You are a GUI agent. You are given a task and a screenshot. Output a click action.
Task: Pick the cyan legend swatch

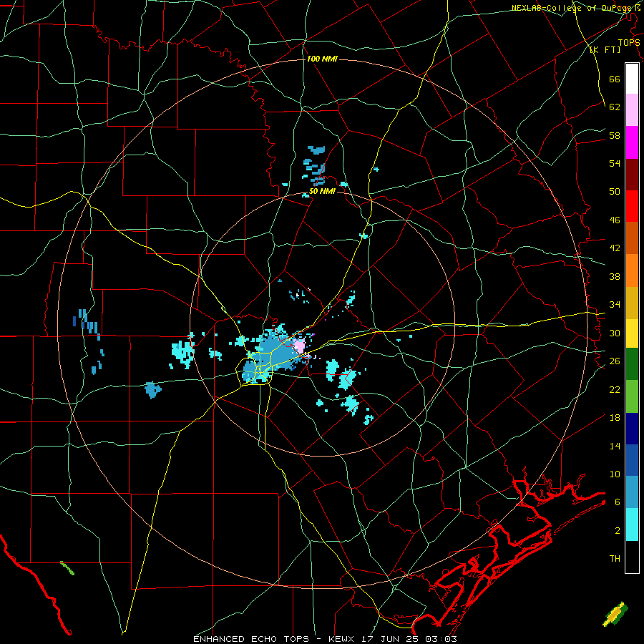(632, 525)
